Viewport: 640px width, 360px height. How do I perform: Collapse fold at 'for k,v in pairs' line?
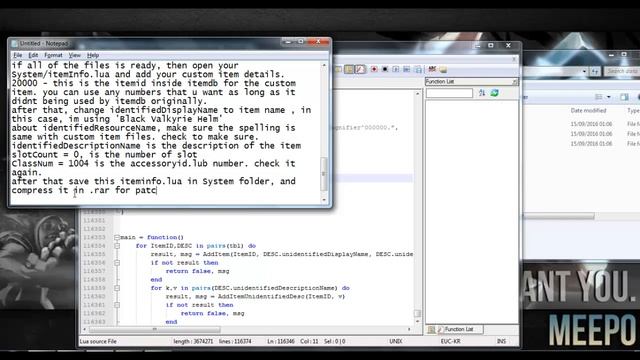point(117,288)
